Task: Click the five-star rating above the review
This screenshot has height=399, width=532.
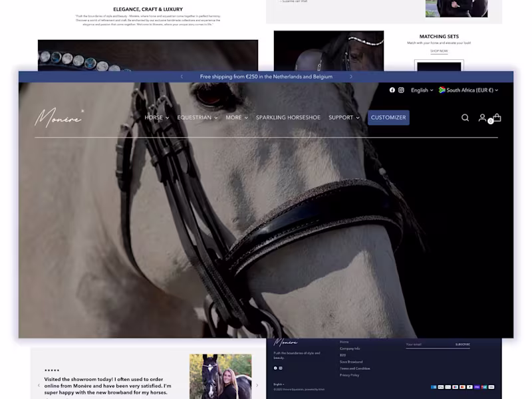Action: [x=52, y=370]
